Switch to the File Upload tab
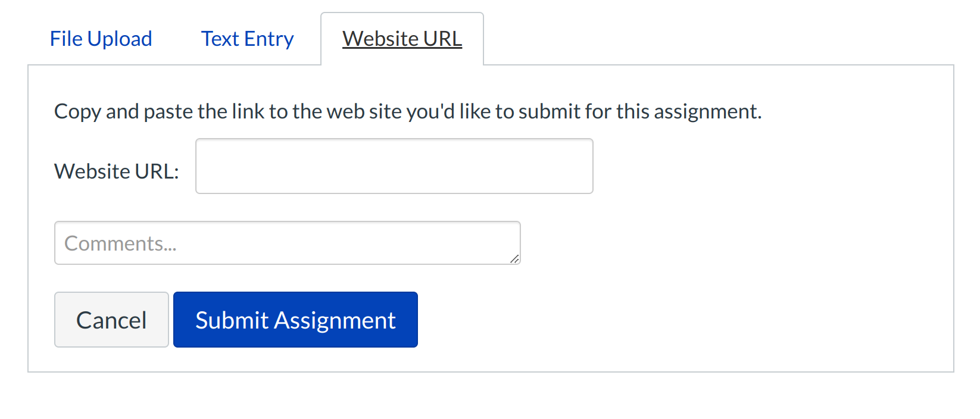Viewport: 980px width, 419px height. coord(101,39)
